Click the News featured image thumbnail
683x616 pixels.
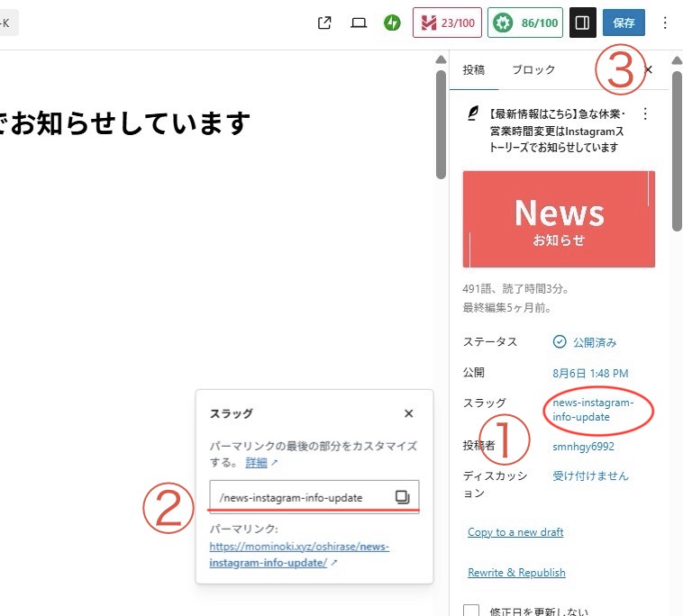point(559,219)
